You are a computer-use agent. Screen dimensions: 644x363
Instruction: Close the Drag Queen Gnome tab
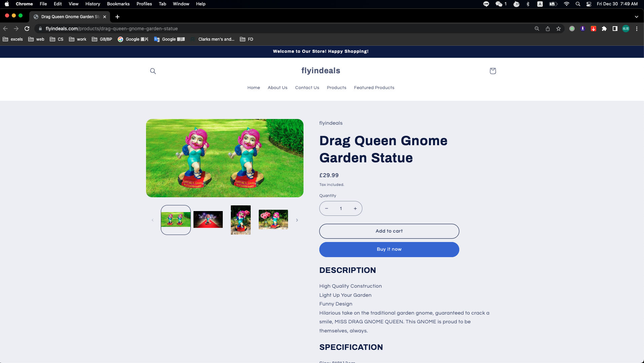coord(105,16)
